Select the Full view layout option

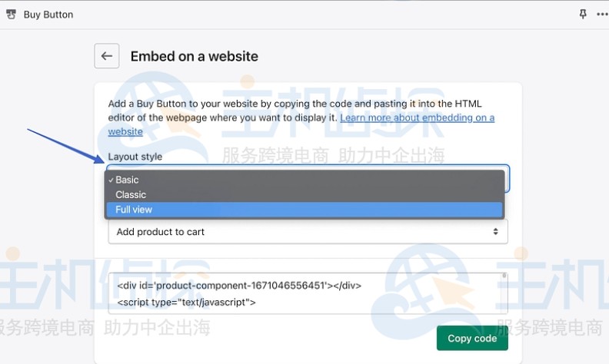[x=134, y=210]
